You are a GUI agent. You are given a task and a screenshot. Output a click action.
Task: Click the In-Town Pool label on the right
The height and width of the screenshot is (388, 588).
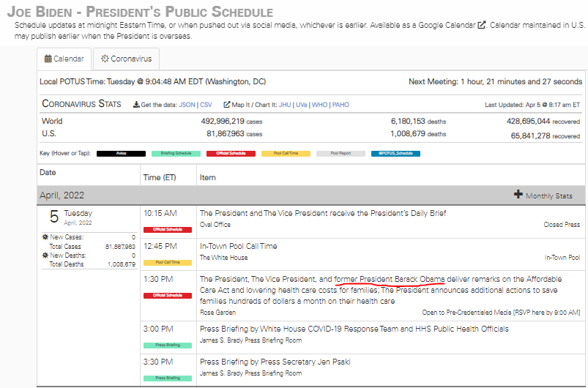pyautogui.click(x=562, y=258)
